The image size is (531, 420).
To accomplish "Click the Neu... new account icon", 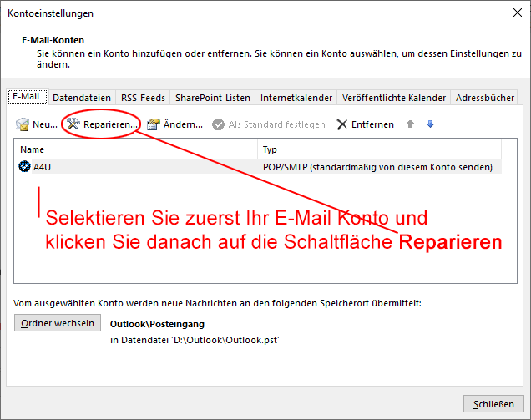I will click(23, 125).
